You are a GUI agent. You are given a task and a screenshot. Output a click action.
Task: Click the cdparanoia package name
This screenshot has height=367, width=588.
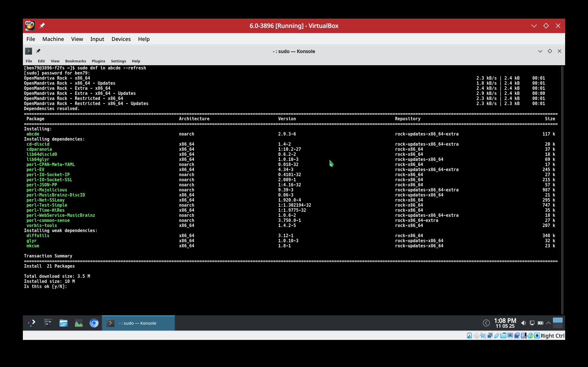tap(39, 149)
